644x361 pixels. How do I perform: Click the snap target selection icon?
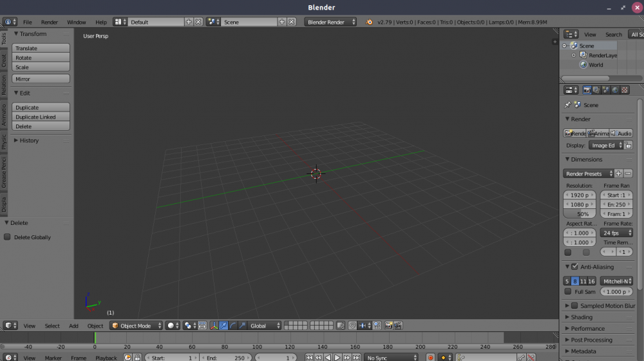[377, 326]
